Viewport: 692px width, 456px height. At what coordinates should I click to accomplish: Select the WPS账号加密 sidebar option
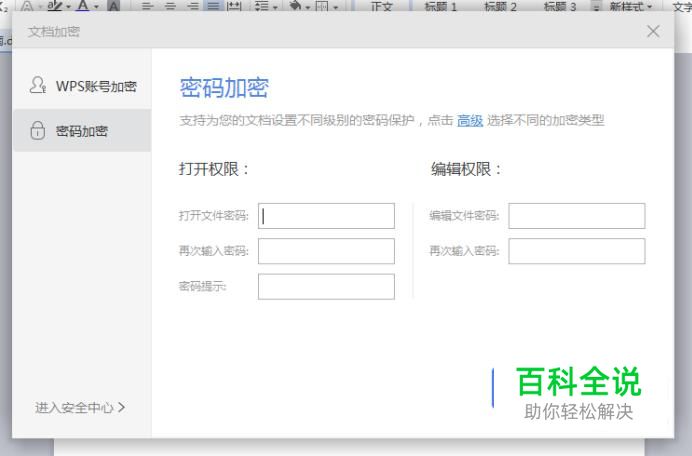[82, 85]
